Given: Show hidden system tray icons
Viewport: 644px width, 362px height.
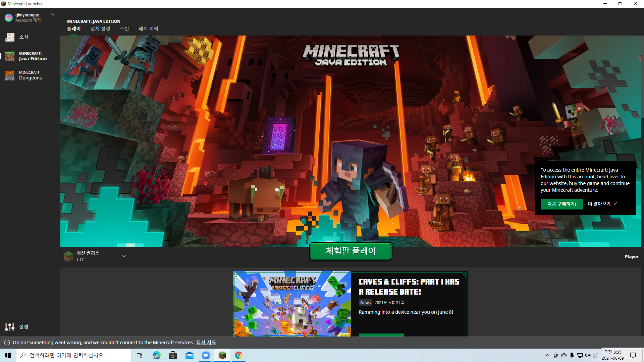Looking at the screenshot, I should coord(547,355).
